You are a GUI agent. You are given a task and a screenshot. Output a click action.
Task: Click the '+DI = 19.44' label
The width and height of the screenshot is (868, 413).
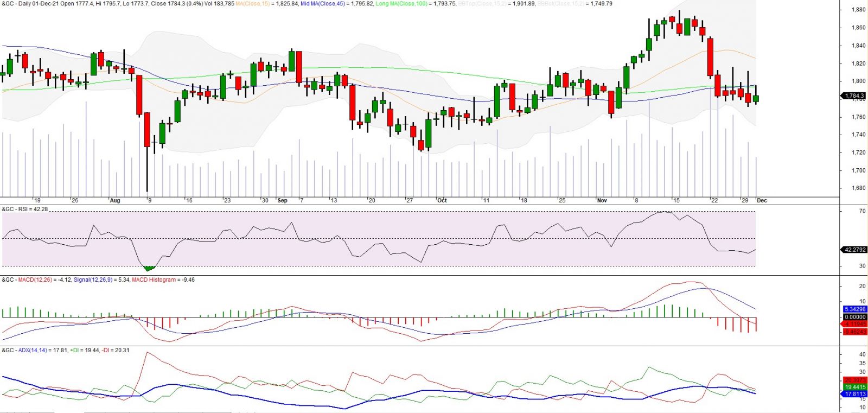click(x=85, y=351)
